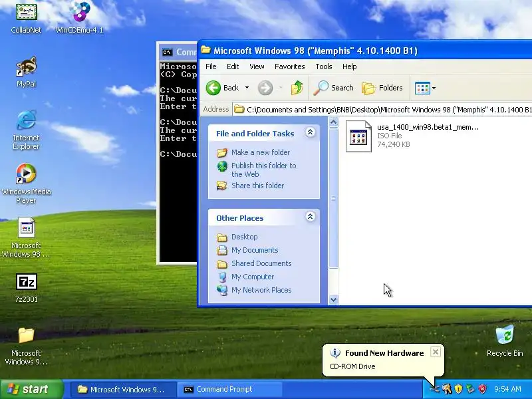Switch to Command Prompt taskbar button

coord(230,389)
